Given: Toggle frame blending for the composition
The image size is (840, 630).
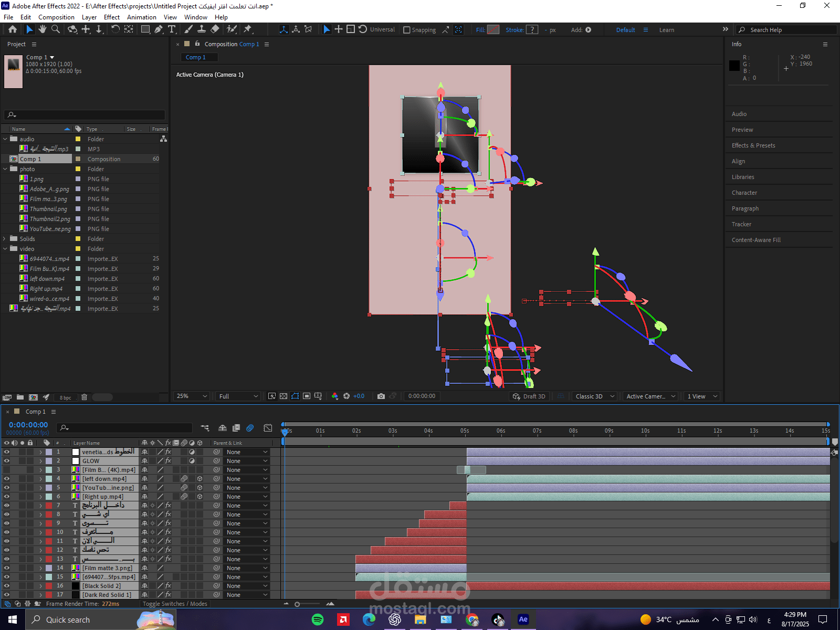Looking at the screenshot, I should [236, 428].
